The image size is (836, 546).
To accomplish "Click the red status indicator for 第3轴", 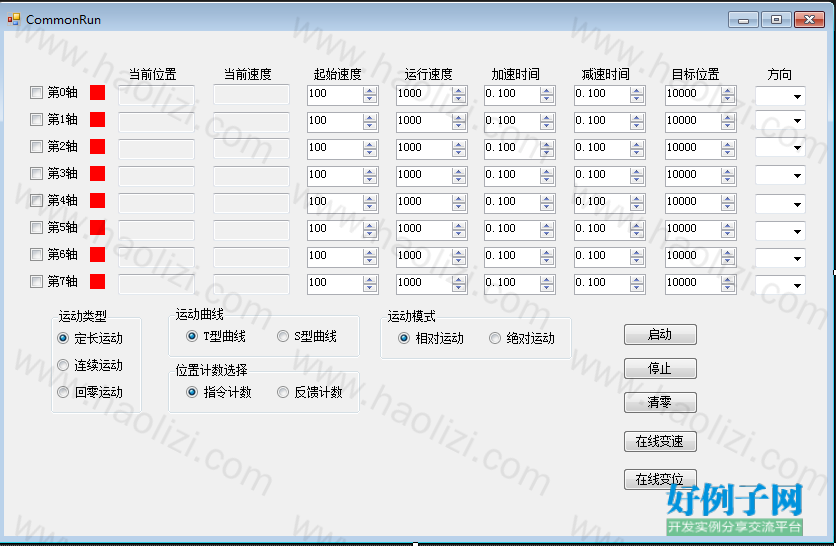I will tap(98, 174).
